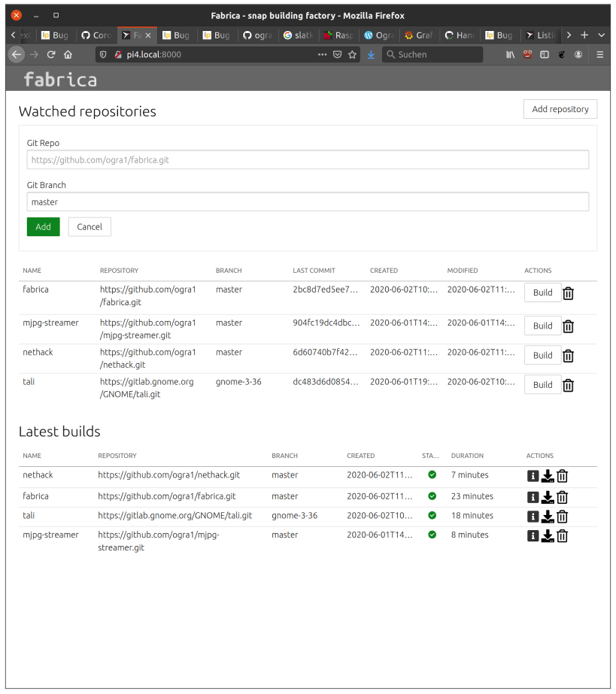This screenshot has height=694, width=616.
Task: Open the Firefox account icon
Action: tap(578, 54)
